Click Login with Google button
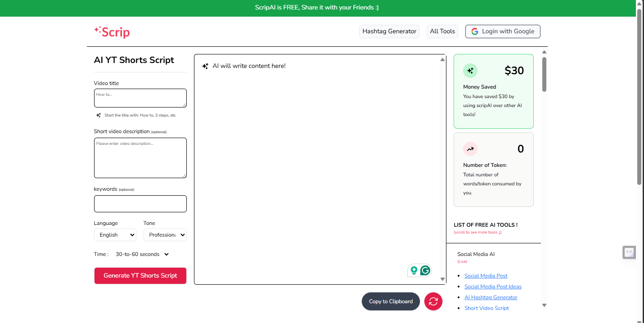644x323 pixels. [503, 31]
